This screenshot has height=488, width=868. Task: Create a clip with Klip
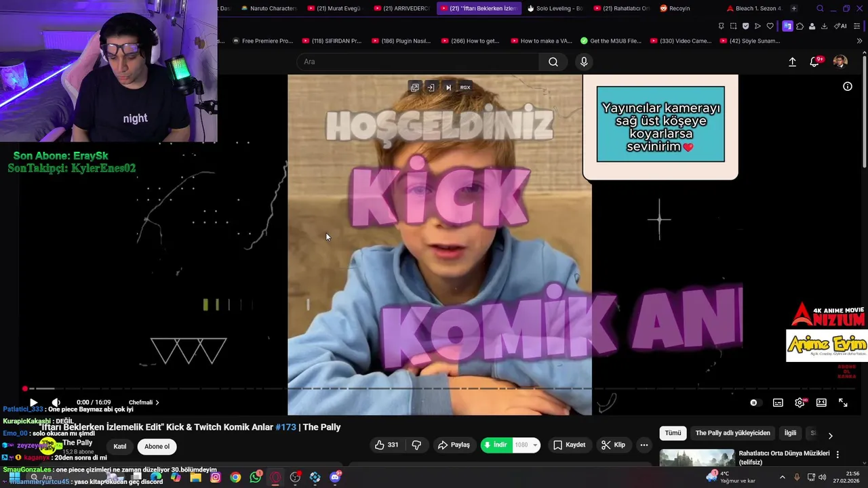pyautogui.click(x=614, y=445)
